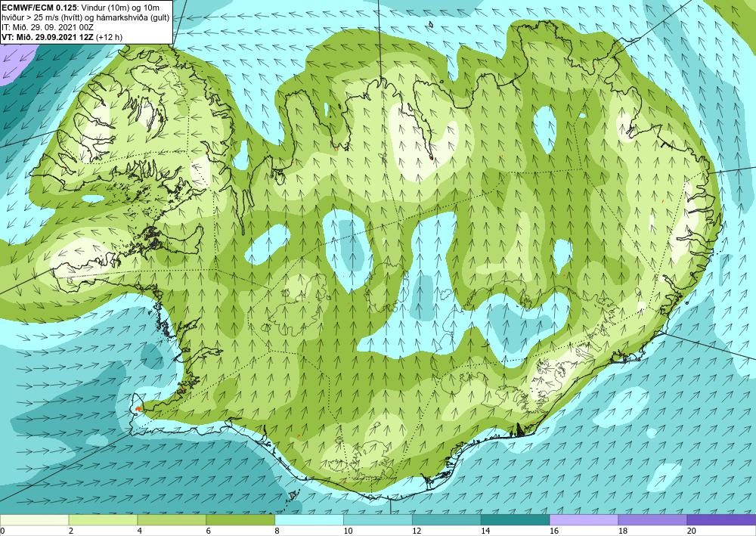This screenshot has width=756, height=536.
Task: Click the legend scale label "4"
Action: [140, 531]
